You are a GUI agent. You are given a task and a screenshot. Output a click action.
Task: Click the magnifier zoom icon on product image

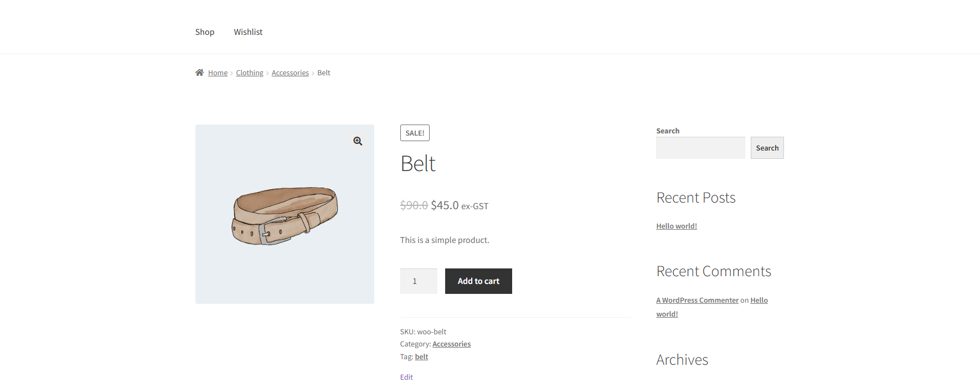pos(358,141)
